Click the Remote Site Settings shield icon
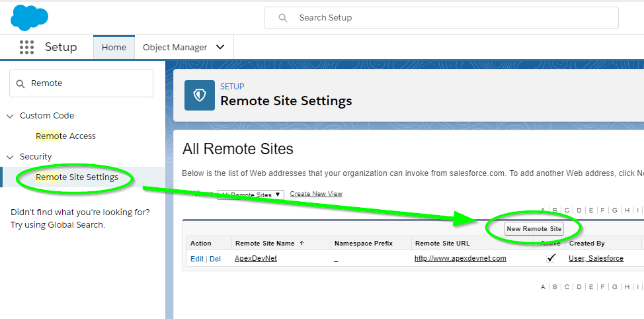Image resolution: width=644 pixels, height=319 pixels. [200, 95]
